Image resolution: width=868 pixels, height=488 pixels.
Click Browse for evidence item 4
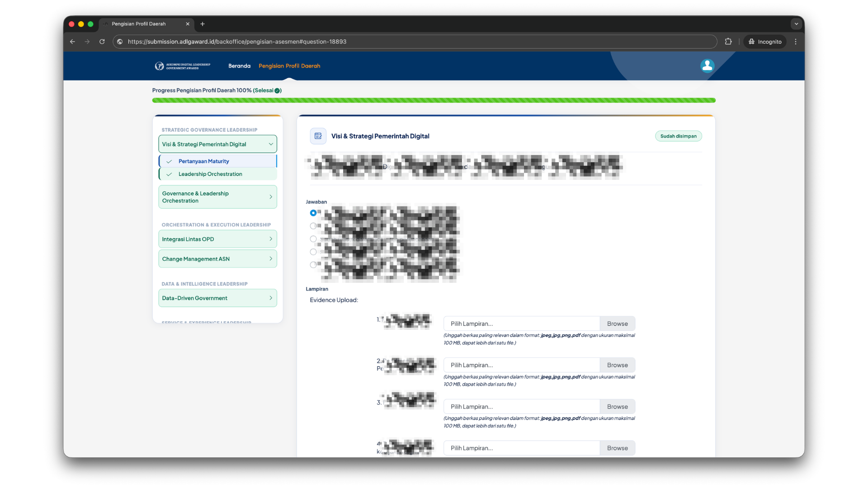click(617, 448)
